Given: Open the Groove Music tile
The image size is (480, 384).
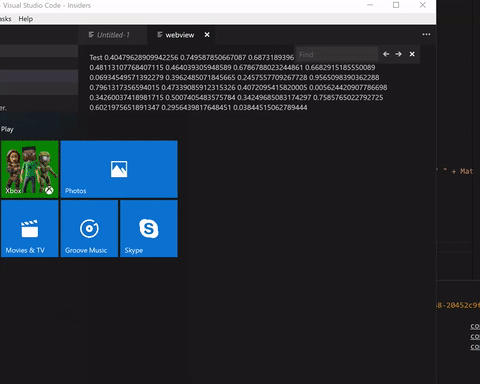Looking at the screenshot, I should 89,228.
